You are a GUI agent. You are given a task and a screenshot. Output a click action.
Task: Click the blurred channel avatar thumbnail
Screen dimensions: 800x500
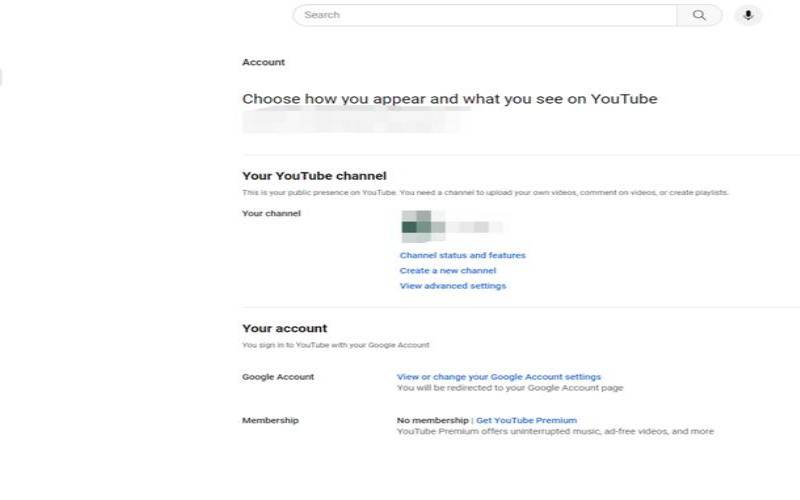[x=423, y=227]
